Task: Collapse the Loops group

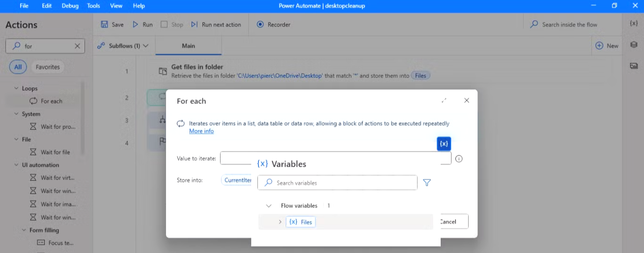Action: coord(17,88)
